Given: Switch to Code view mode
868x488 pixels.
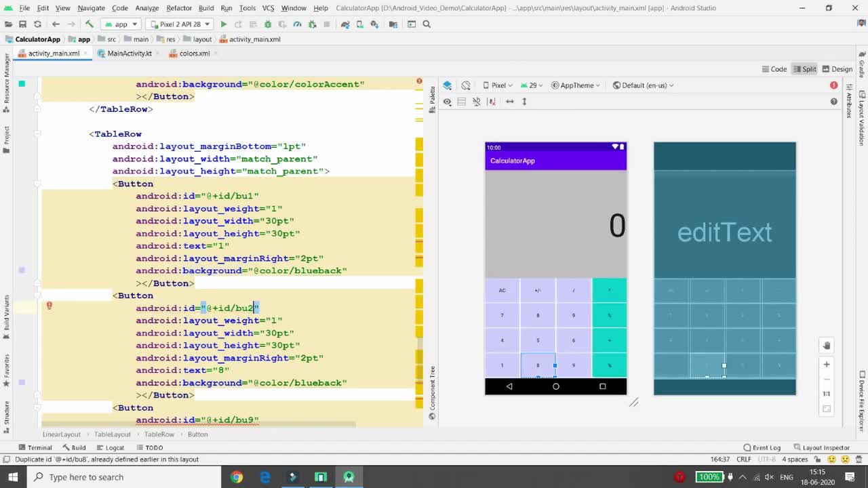Looking at the screenshot, I should click(x=774, y=69).
